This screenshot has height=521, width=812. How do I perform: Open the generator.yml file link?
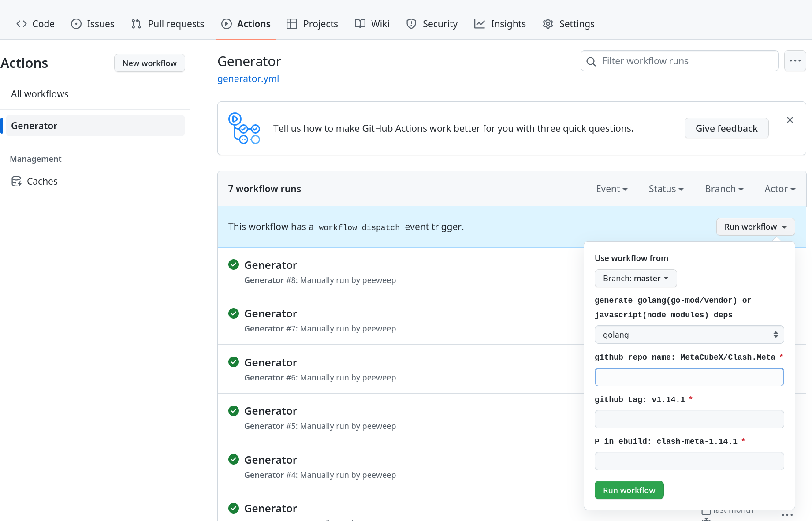[x=248, y=78]
